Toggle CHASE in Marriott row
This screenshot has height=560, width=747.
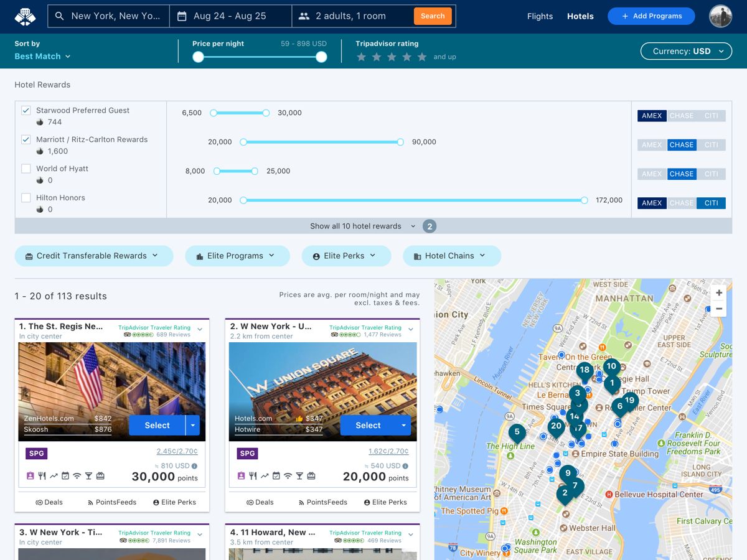[682, 145]
